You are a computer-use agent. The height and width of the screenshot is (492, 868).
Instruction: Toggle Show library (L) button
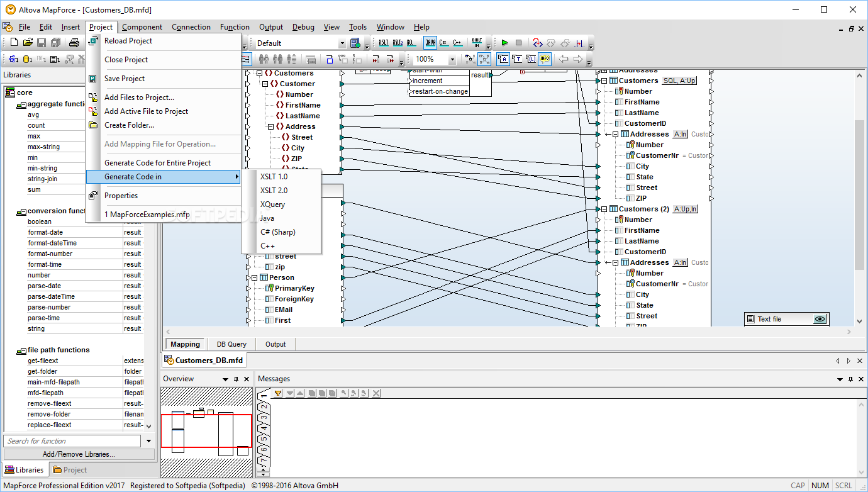pos(531,59)
